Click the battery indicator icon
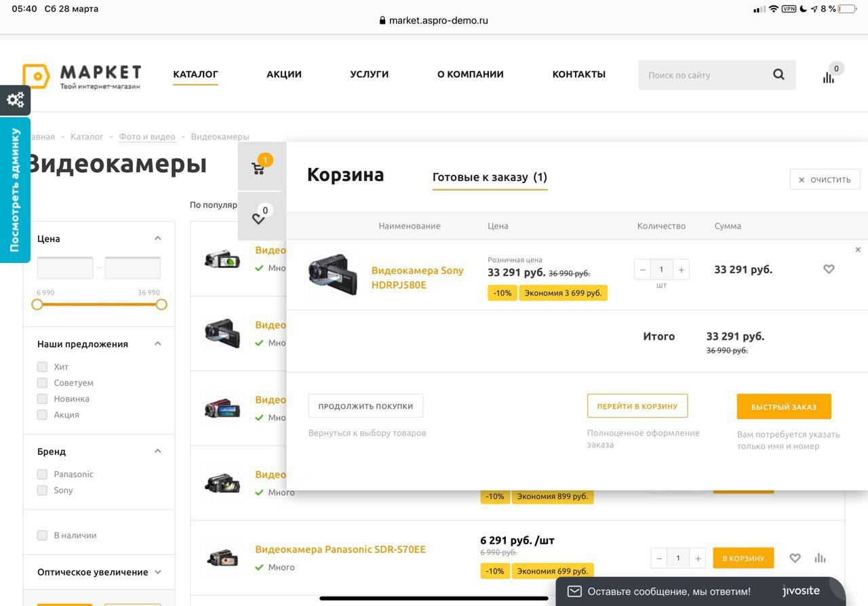The height and width of the screenshot is (606, 868). click(848, 9)
